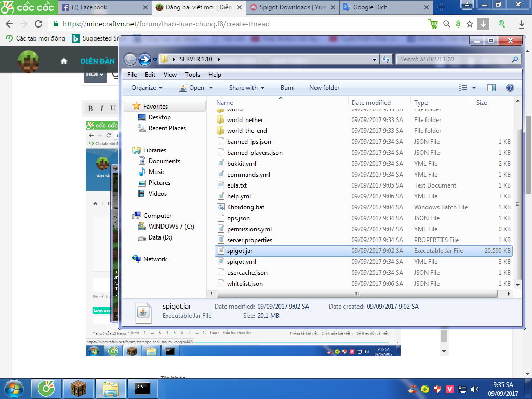Click the New folder button
The image size is (532, 399).
[x=324, y=88]
